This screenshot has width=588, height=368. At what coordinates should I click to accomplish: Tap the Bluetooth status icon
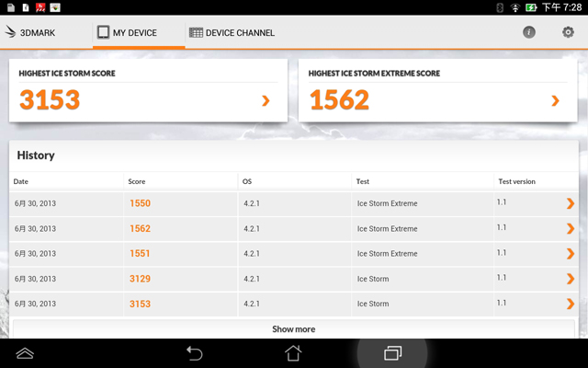(x=500, y=7)
